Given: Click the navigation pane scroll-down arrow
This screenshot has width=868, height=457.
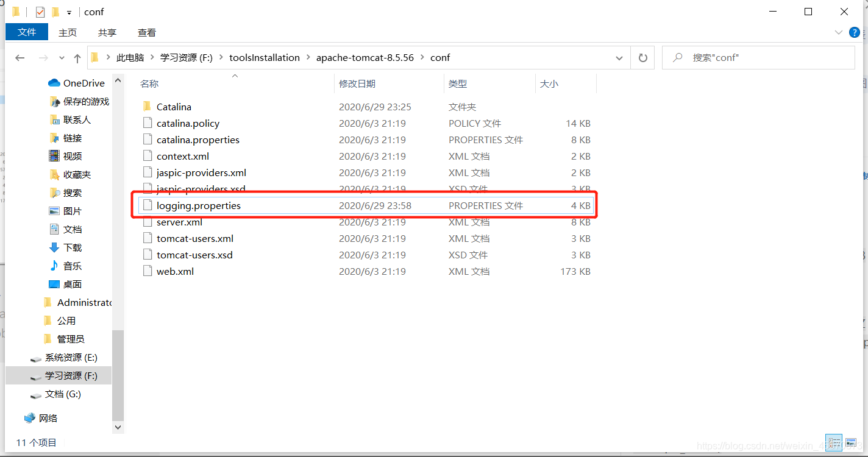Looking at the screenshot, I should [x=118, y=428].
